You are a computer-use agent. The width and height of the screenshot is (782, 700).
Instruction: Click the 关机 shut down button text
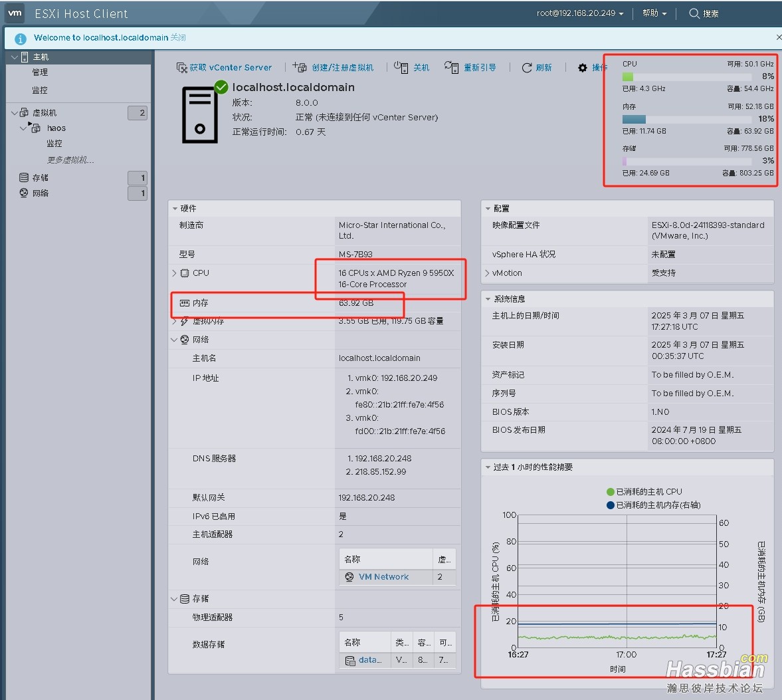[421, 67]
